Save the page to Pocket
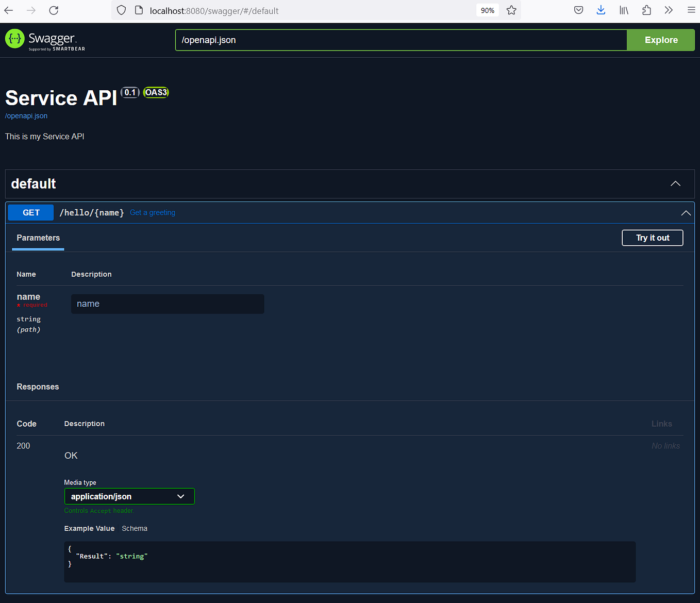 click(x=578, y=10)
